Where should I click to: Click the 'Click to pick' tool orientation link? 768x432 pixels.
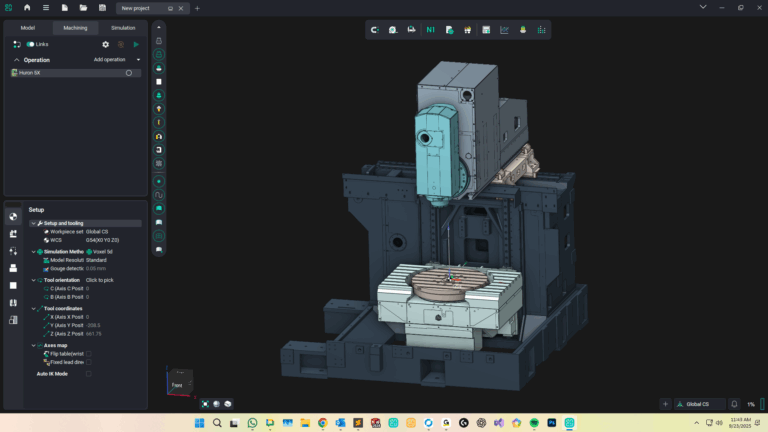tap(99, 280)
